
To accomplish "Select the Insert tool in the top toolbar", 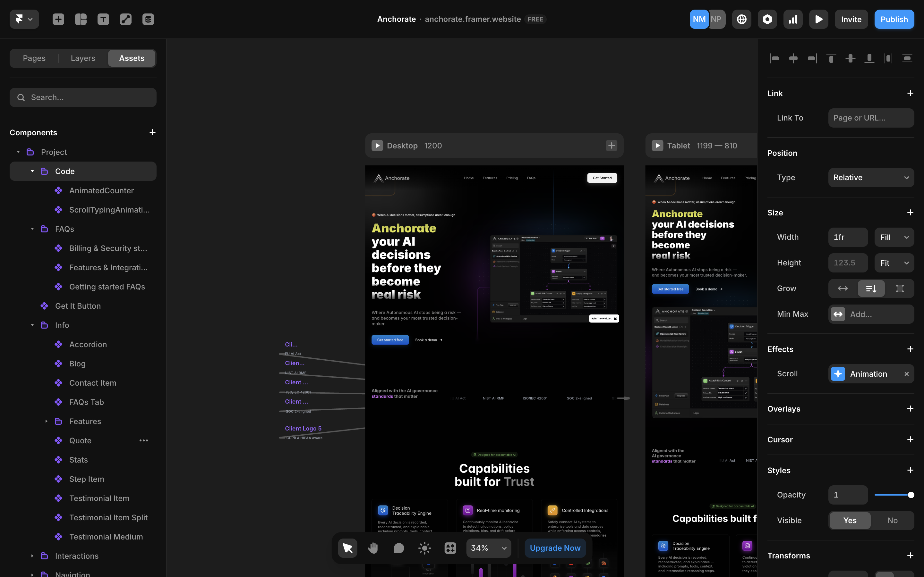I will (58, 19).
